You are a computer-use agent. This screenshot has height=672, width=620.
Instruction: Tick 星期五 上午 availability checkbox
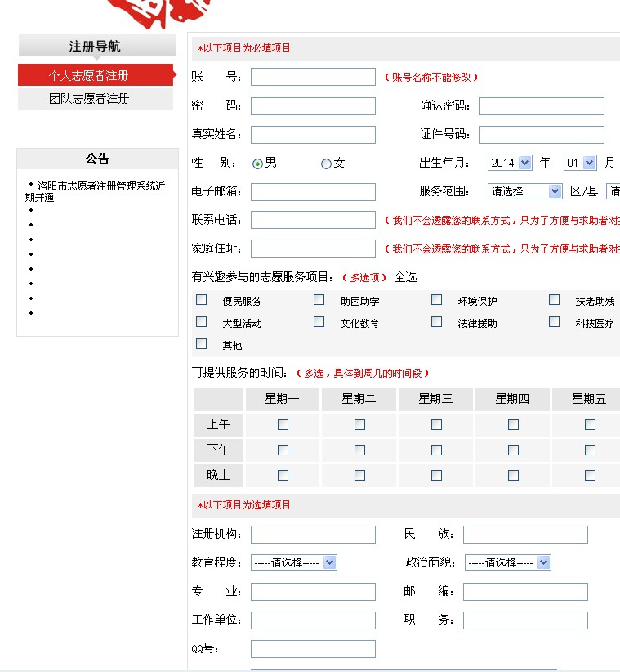(590, 425)
